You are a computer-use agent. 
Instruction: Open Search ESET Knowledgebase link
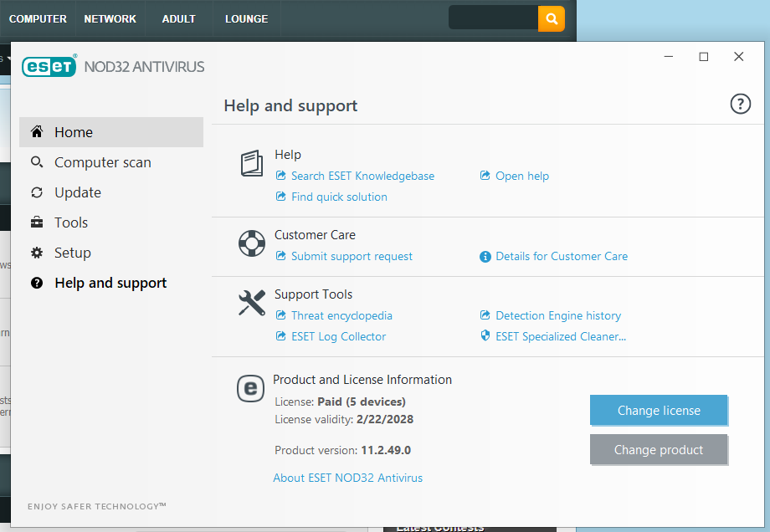[x=363, y=176]
